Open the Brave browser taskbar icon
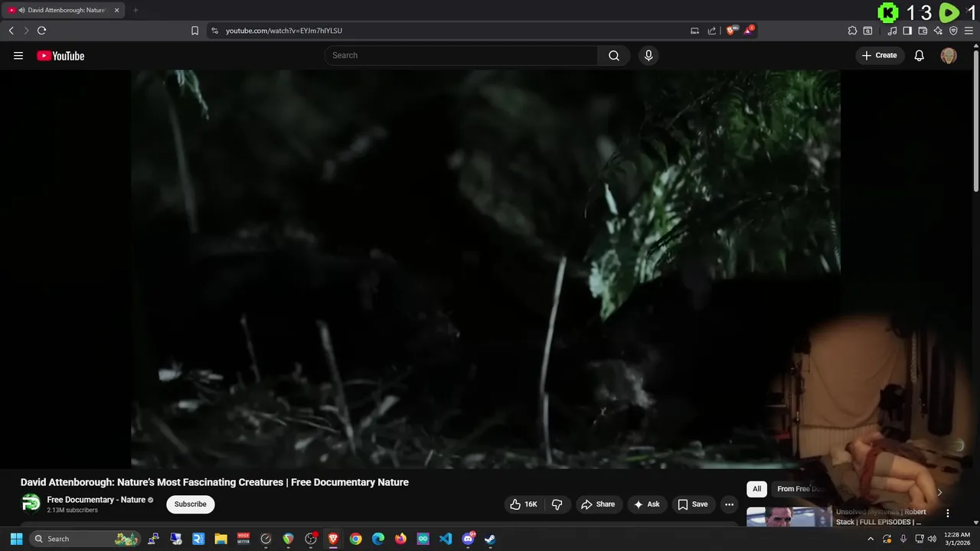This screenshot has width=980, height=551. coord(333,539)
